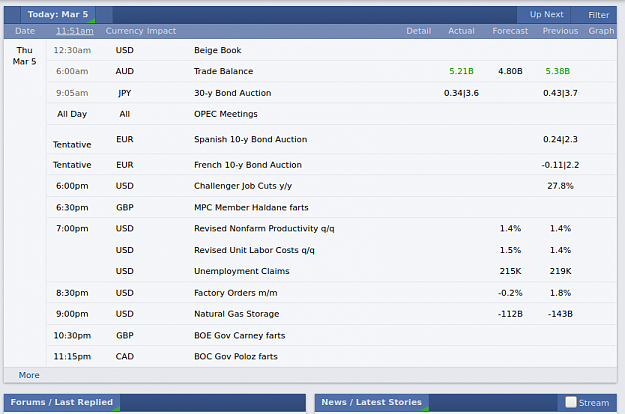The image size is (625, 414).
Task: Toggle the Stream checkbox
Action: click(x=571, y=402)
